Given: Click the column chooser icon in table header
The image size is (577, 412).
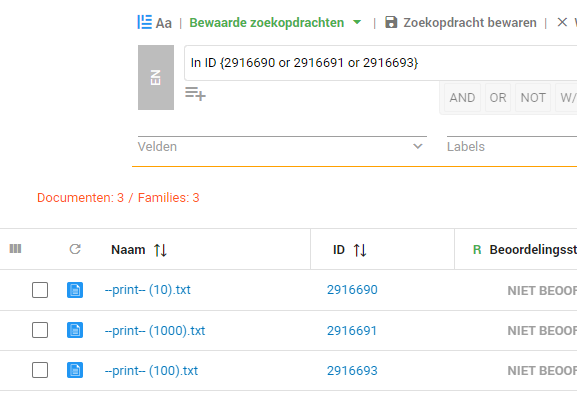Looking at the screenshot, I should tap(15, 249).
